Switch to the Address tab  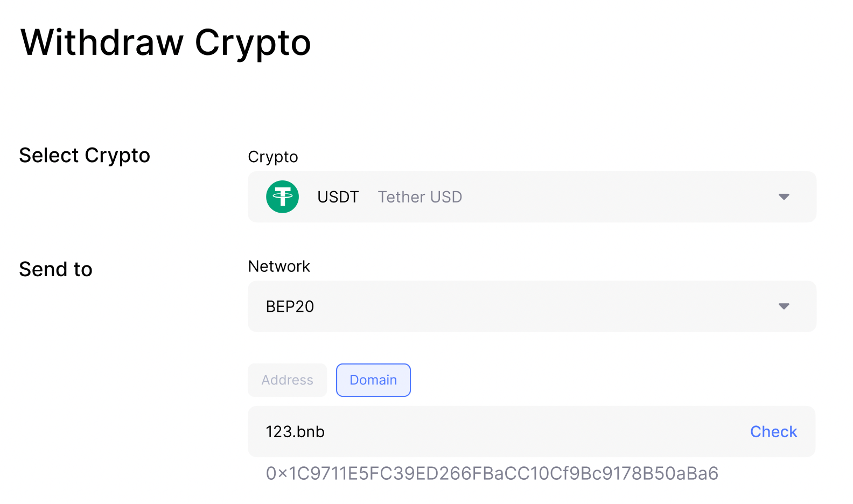pyautogui.click(x=287, y=380)
